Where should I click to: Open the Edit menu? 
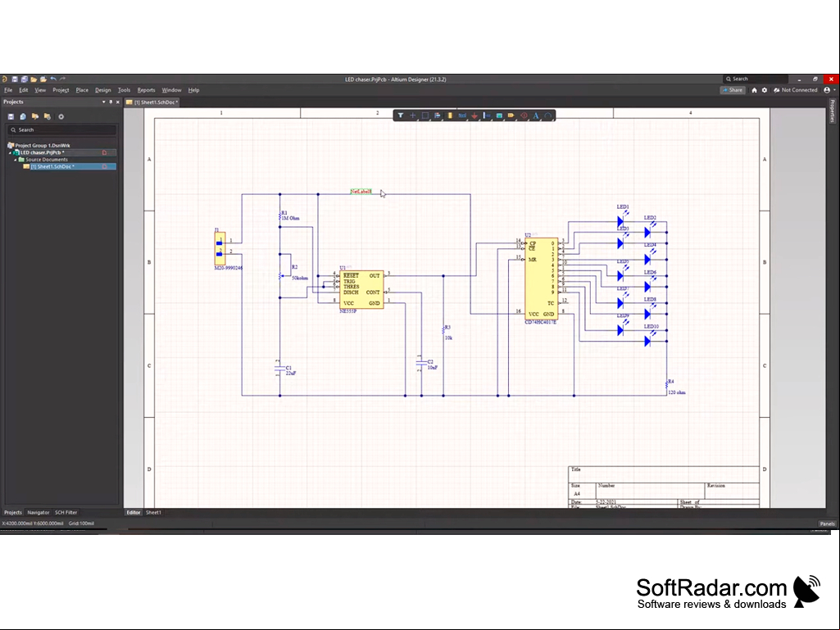[24, 90]
